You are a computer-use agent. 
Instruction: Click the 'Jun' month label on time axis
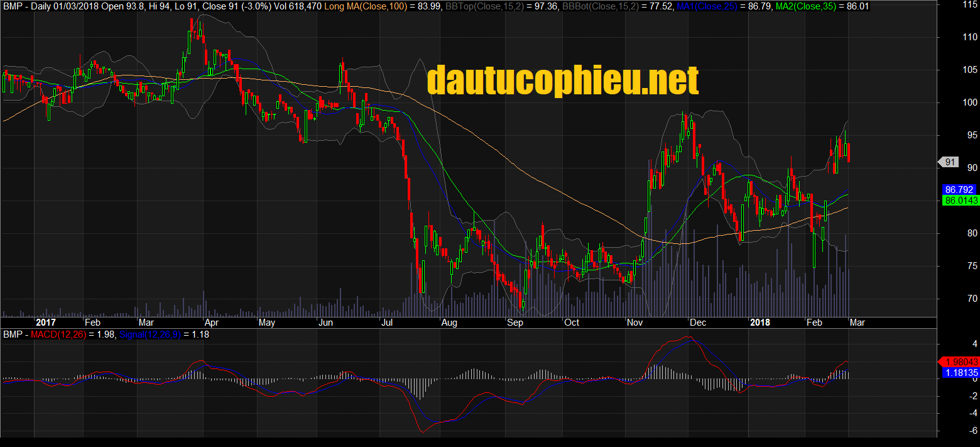[326, 323]
